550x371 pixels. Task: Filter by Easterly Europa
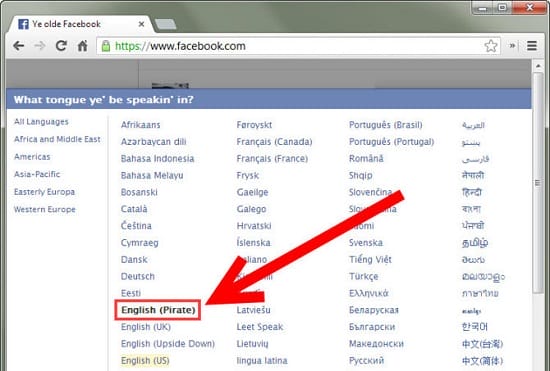click(x=45, y=192)
